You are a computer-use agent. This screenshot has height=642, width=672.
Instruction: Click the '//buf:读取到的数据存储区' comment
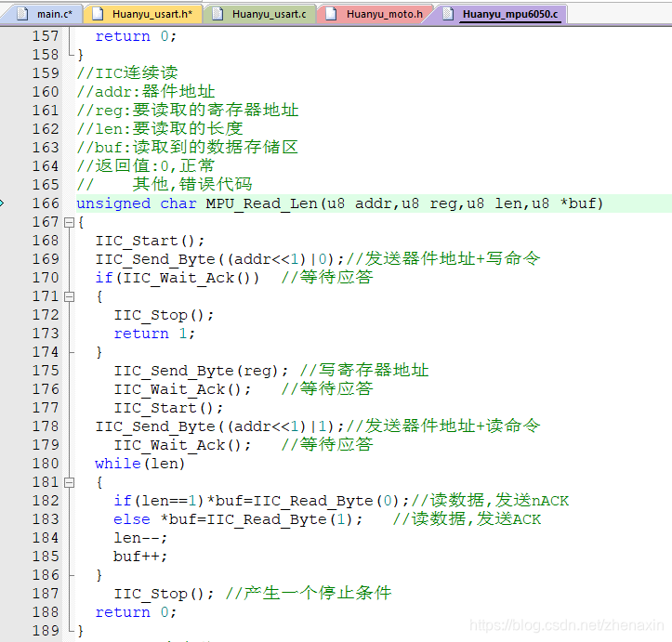click(187, 148)
